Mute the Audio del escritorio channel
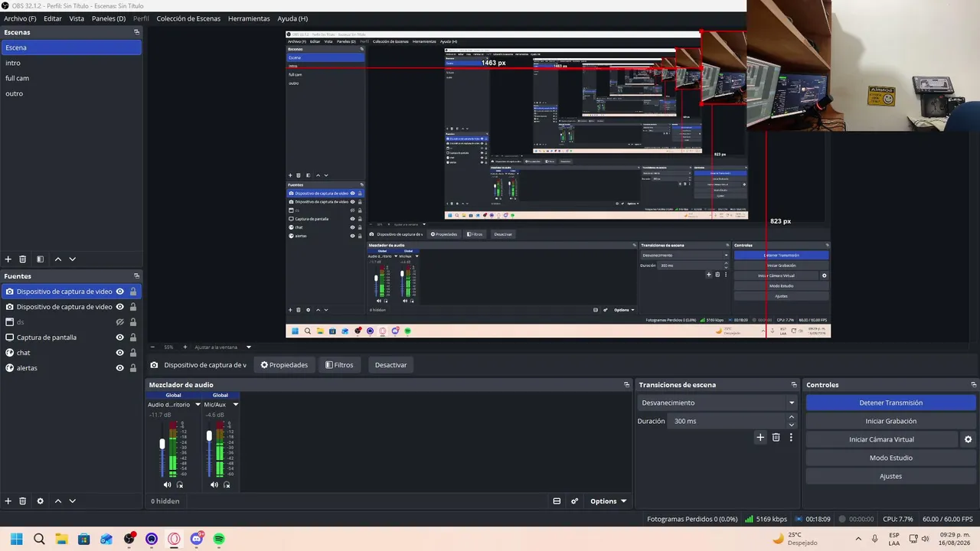 [x=168, y=484]
